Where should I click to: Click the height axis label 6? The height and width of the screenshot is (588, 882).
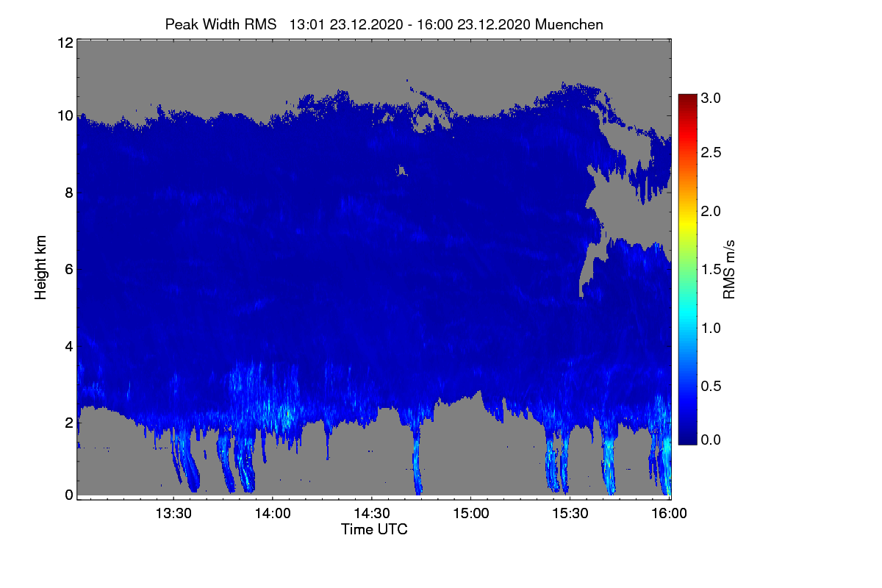point(68,270)
